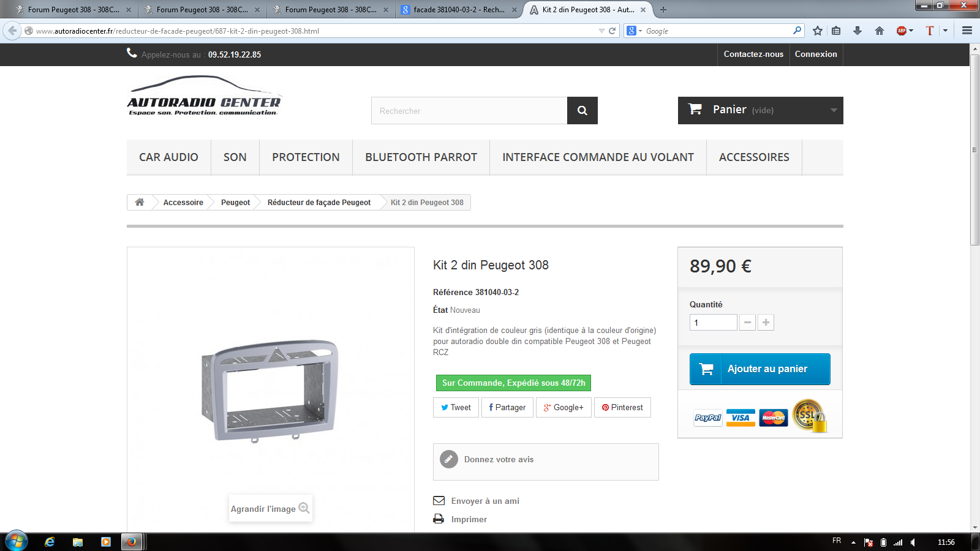980x551 pixels.
Task: Pin the product on Pinterest
Action: click(x=622, y=408)
